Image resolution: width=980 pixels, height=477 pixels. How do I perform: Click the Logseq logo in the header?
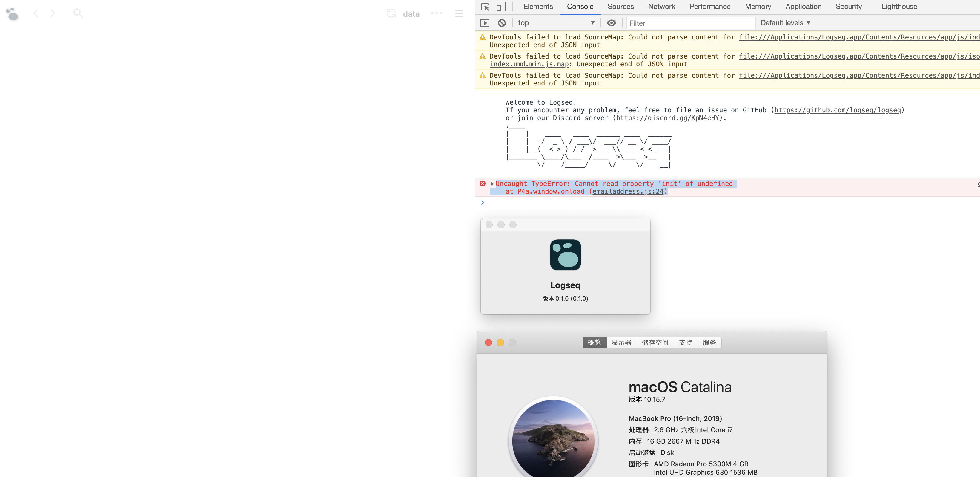(12, 14)
